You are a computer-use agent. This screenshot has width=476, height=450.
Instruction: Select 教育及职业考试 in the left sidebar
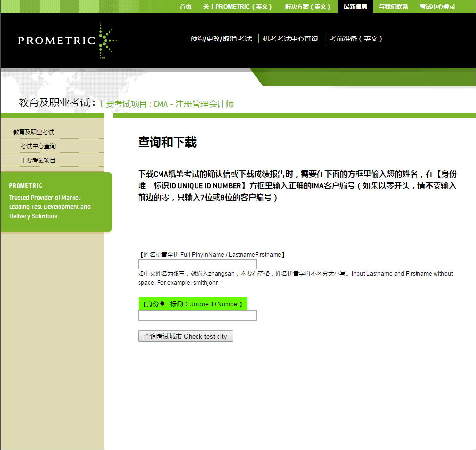click(34, 131)
